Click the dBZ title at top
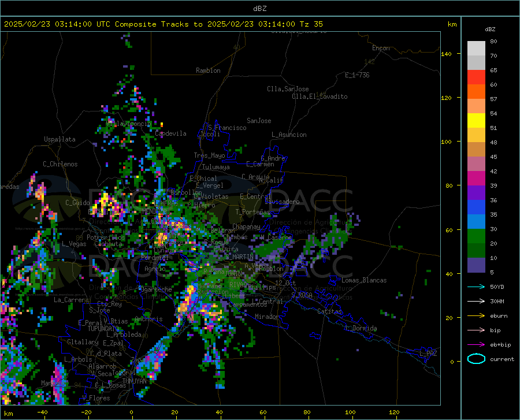Image resolution: width=520 pixels, height=420 pixels. point(259,9)
